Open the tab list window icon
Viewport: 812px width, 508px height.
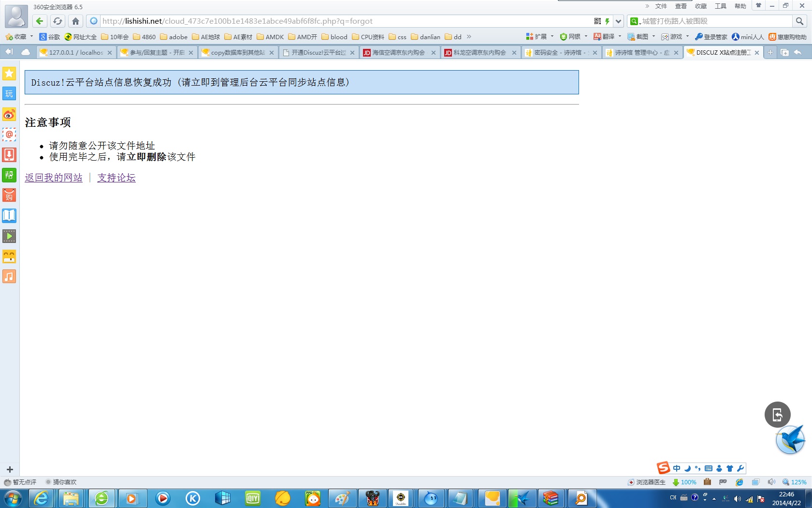784,52
